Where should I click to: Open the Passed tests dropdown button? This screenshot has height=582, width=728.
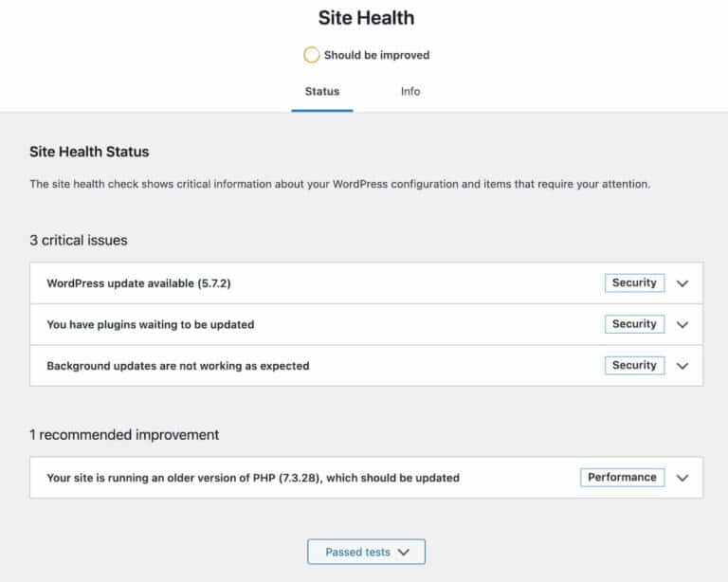click(366, 552)
